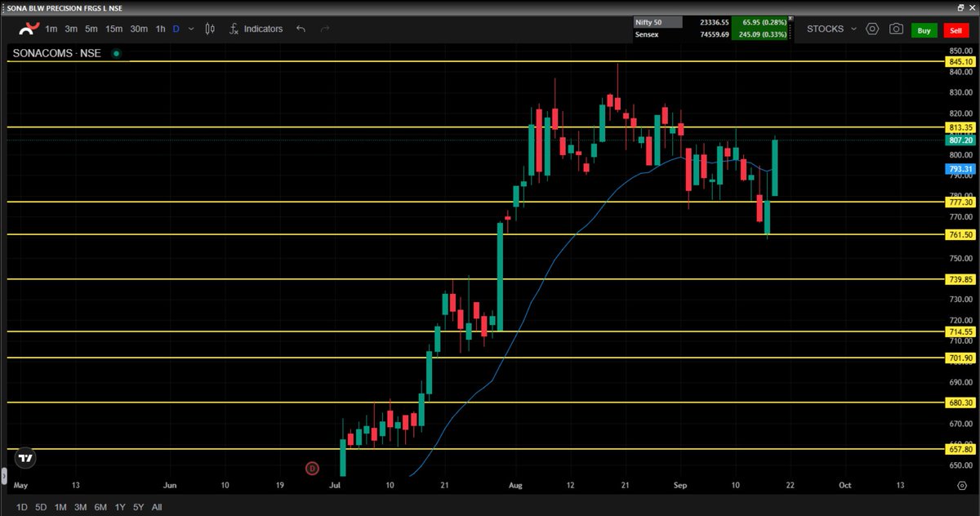Image resolution: width=980 pixels, height=516 pixels.
Task: Select the 1h timeframe
Action: 160,29
